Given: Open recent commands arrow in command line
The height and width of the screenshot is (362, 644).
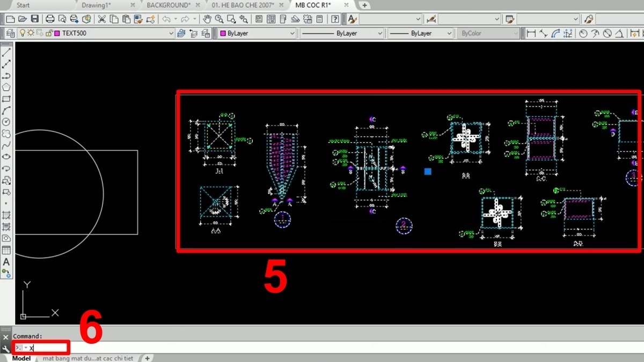Looking at the screenshot, I should tap(25, 348).
